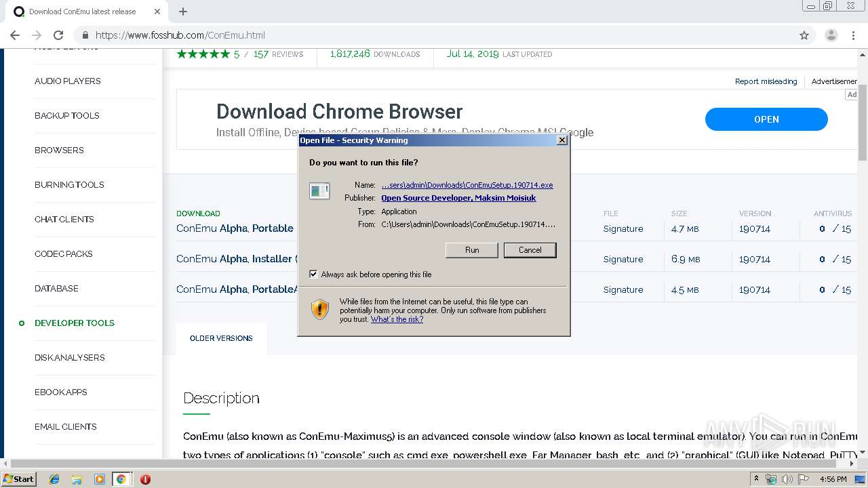Screen dimensions: 868x488
Task: Open Database category
Action: click(56, 288)
